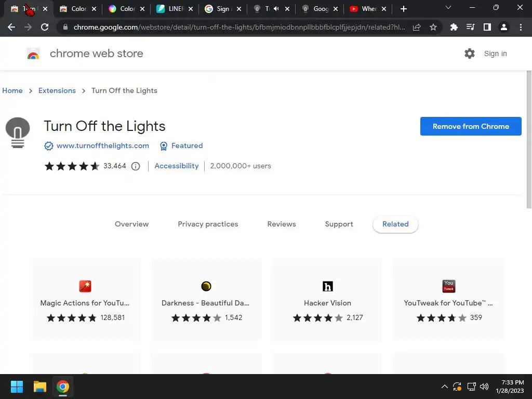Close the YouTube browser tab
This screenshot has height=399, width=532.
384,9
